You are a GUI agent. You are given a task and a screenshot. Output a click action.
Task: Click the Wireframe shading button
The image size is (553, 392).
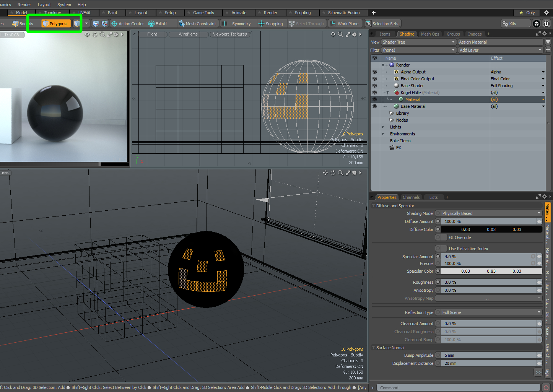coord(188,34)
